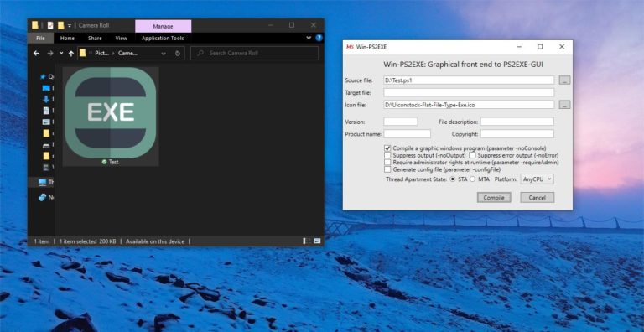
Task: Browse for Source file with ellipsis button
Action: pos(564,80)
